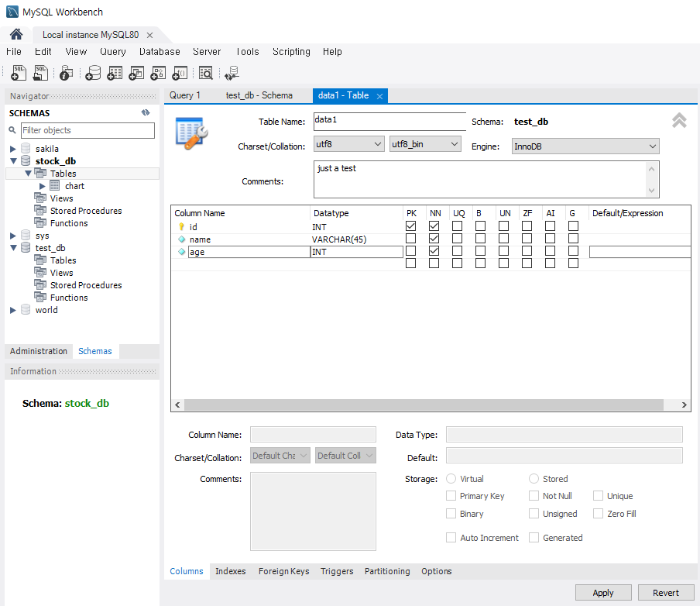Click the sakila database icon

[26, 148]
